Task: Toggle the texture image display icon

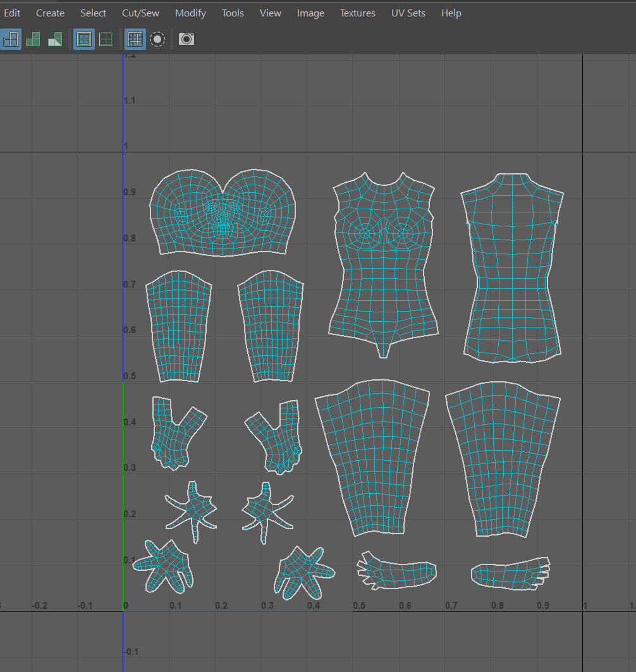Action: [83, 39]
